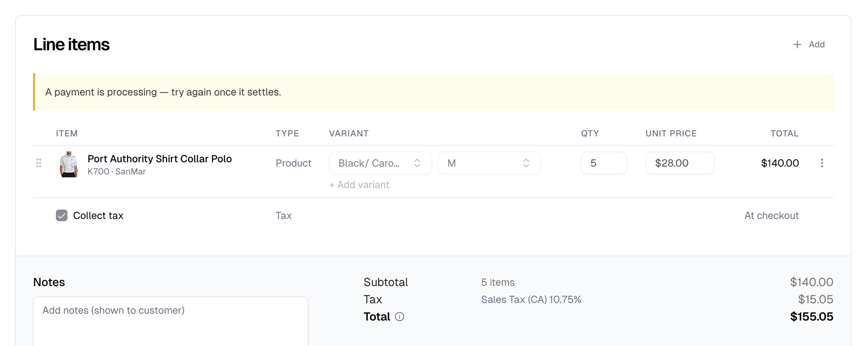Click the K700 · SanMar subtitle
Image resolution: width=868 pixels, height=346 pixels.
pos(117,171)
